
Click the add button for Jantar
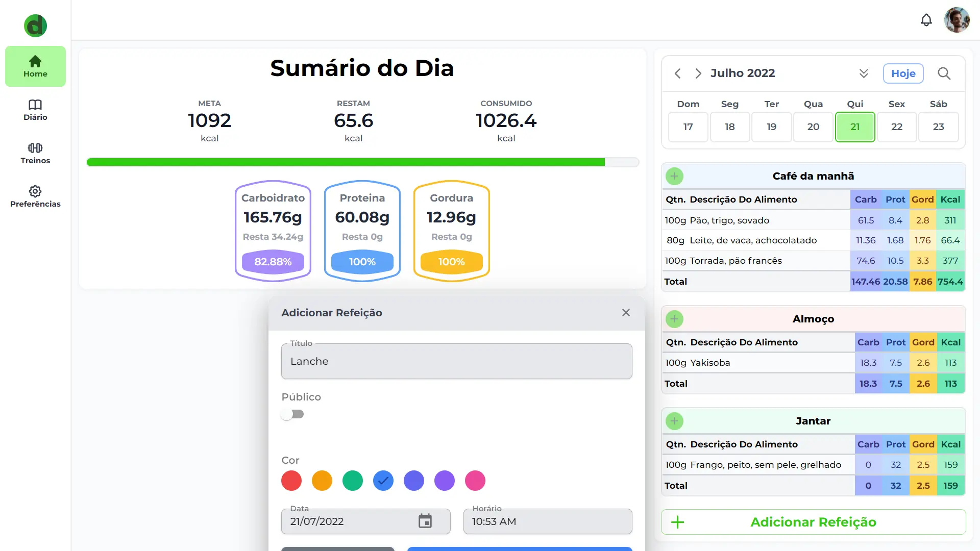pyautogui.click(x=674, y=420)
